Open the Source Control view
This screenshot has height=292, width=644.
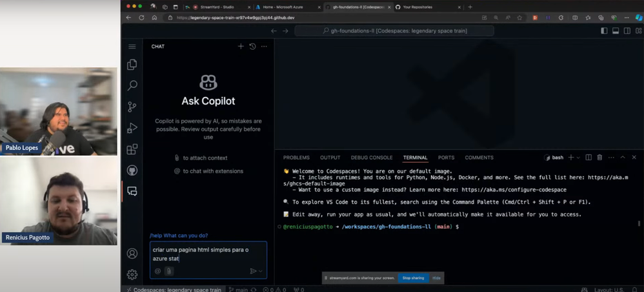tap(132, 107)
